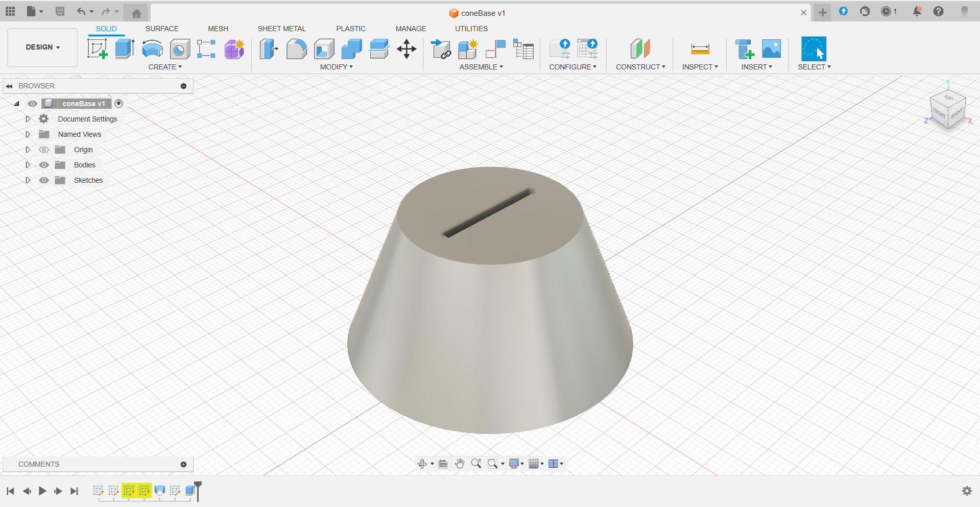Click the Home button
The image size is (980, 507).
tap(136, 13)
